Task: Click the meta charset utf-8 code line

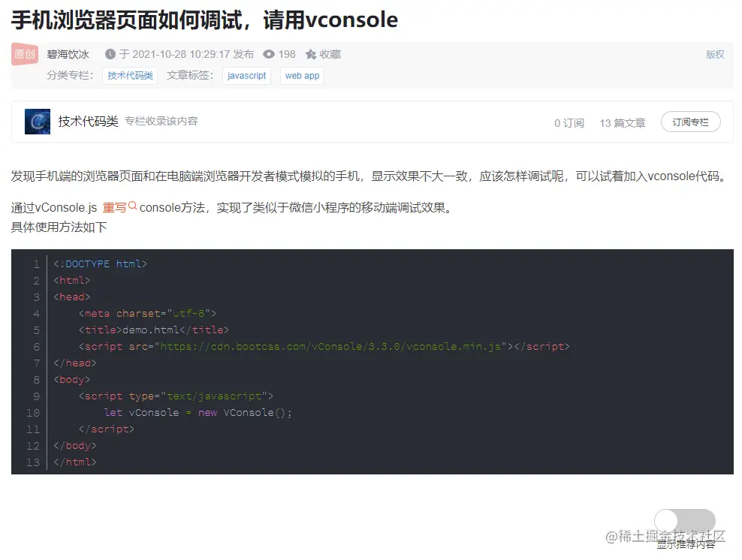Action: [x=148, y=314]
